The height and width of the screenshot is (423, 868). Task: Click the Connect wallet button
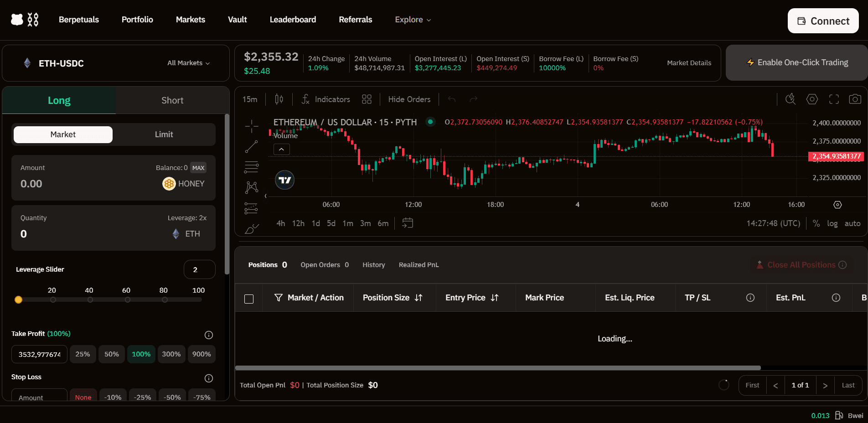[x=823, y=21]
